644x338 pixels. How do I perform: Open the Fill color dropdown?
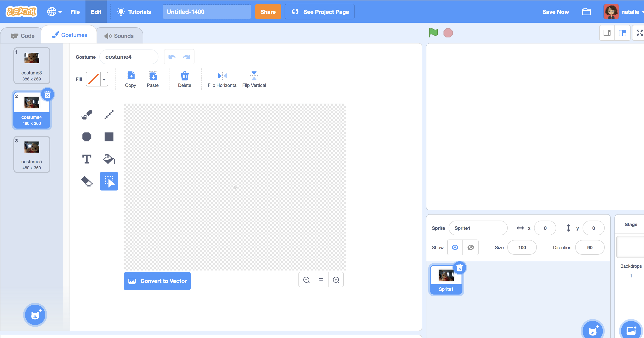tap(104, 79)
